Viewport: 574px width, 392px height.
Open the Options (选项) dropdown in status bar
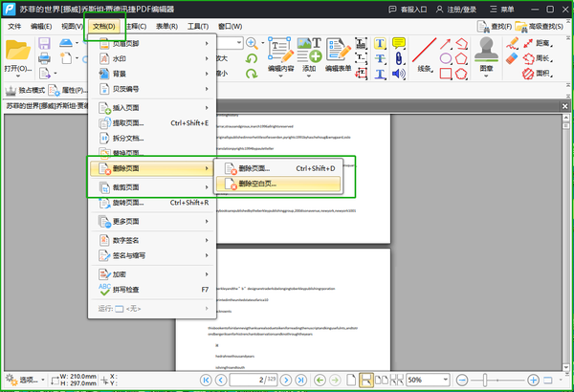tap(25, 380)
